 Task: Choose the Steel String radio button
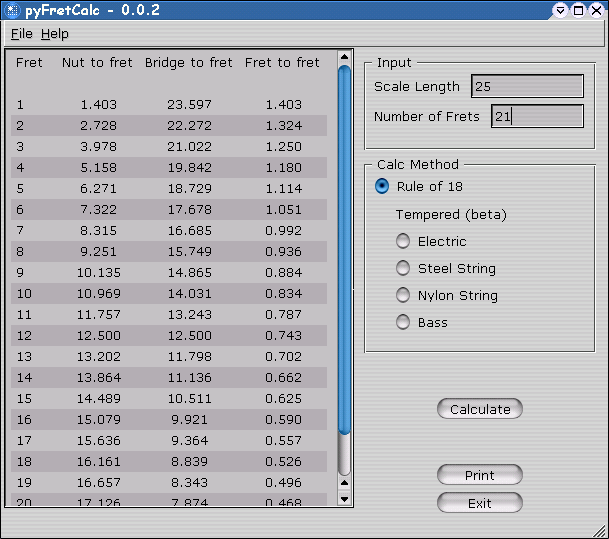click(403, 268)
